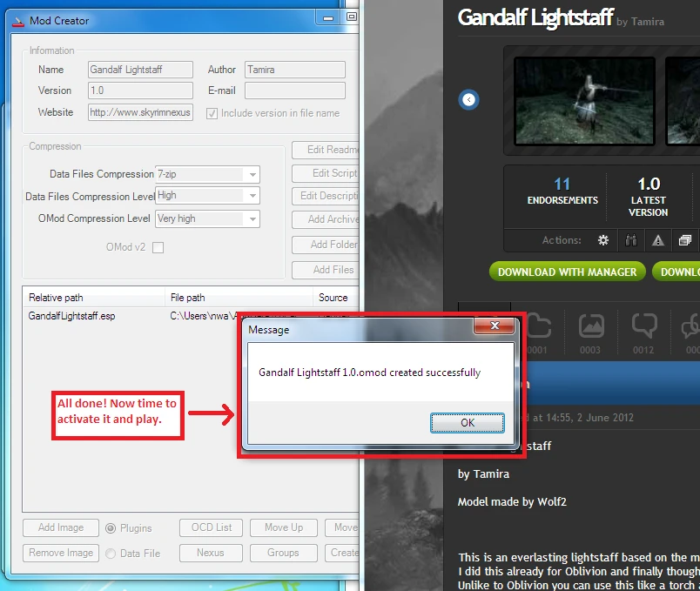Image resolution: width=700 pixels, height=591 pixels.
Task: Click the previous image arrow circle
Action: pos(468,100)
